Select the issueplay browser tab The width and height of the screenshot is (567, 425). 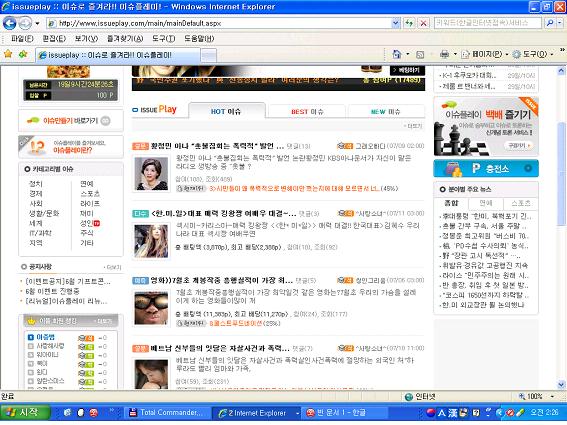(118, 55)
